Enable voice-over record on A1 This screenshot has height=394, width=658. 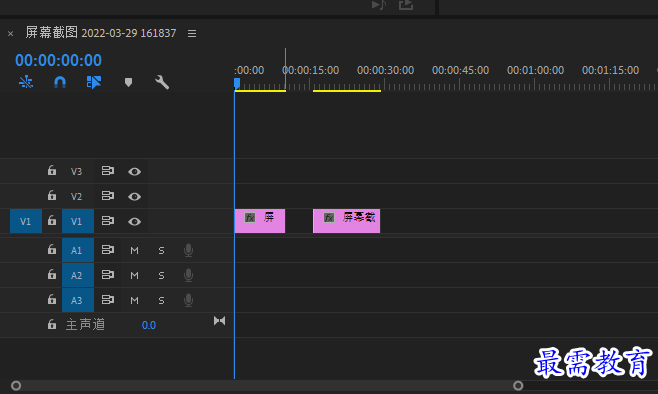(x=188, y=250)
